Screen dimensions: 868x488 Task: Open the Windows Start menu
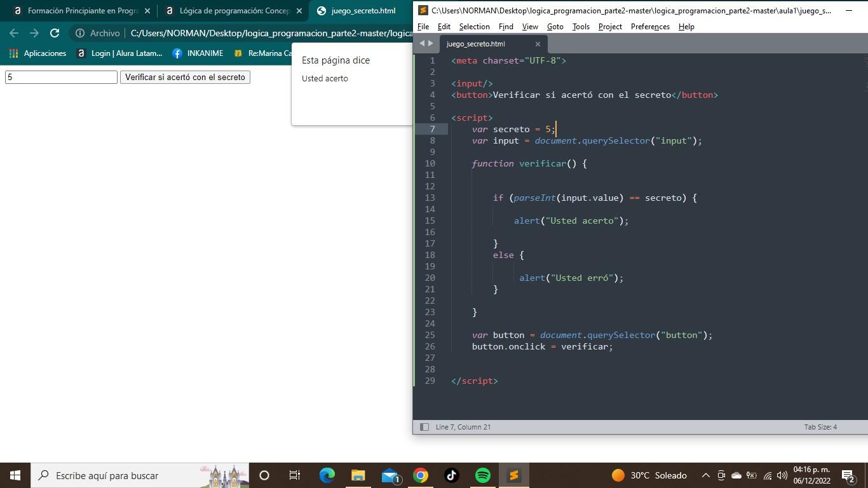(x=15, y=475)
